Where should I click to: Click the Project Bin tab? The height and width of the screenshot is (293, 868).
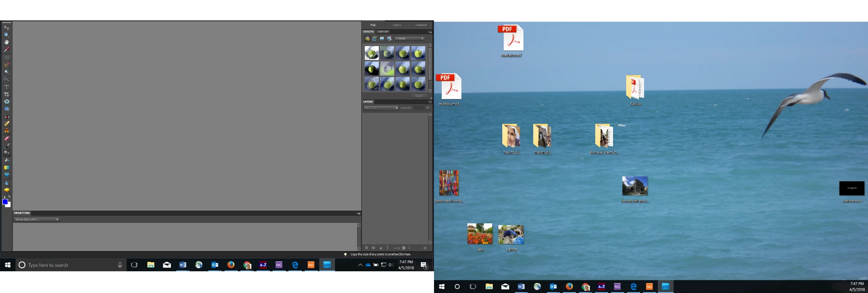tap(22, 213)
